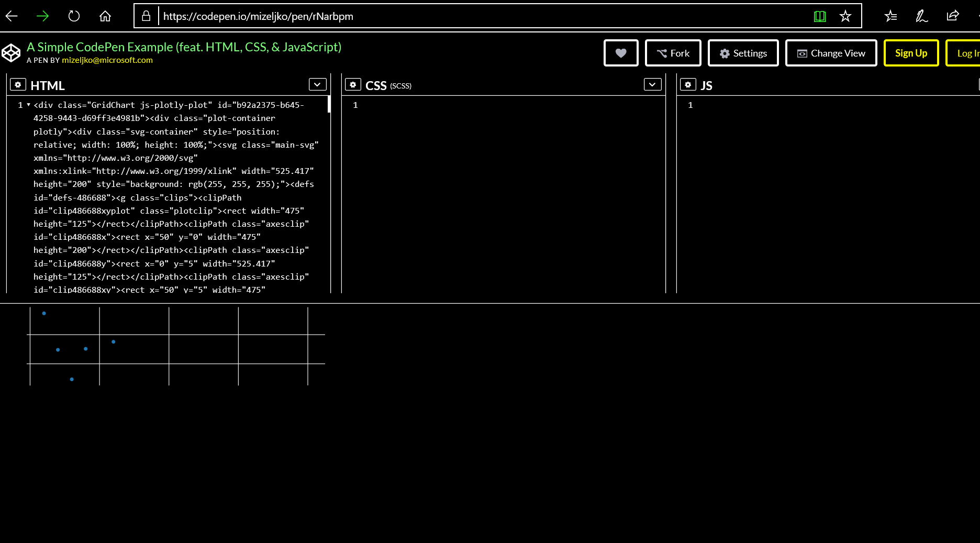Open the Change View menu
Screen dimensions: 980x543
(831, 53)
